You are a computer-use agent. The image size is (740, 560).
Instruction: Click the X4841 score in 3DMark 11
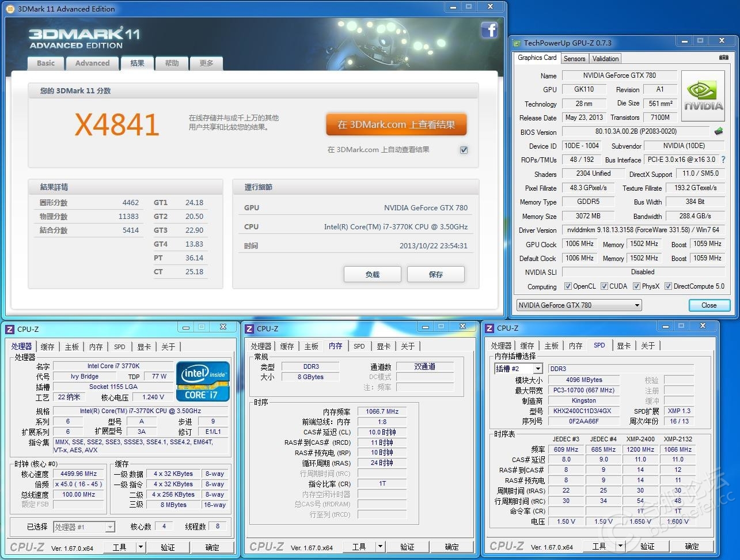point(117,125)
